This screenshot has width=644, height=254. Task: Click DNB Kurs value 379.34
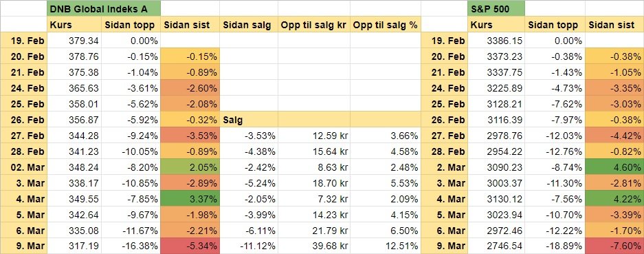point(74,41)
